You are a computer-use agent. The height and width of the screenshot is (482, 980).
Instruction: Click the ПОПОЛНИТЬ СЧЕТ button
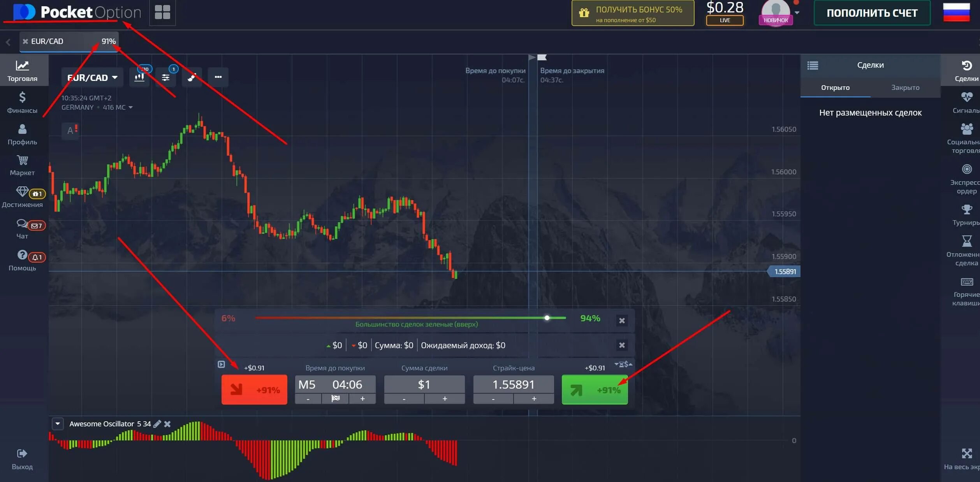(872, 13)
